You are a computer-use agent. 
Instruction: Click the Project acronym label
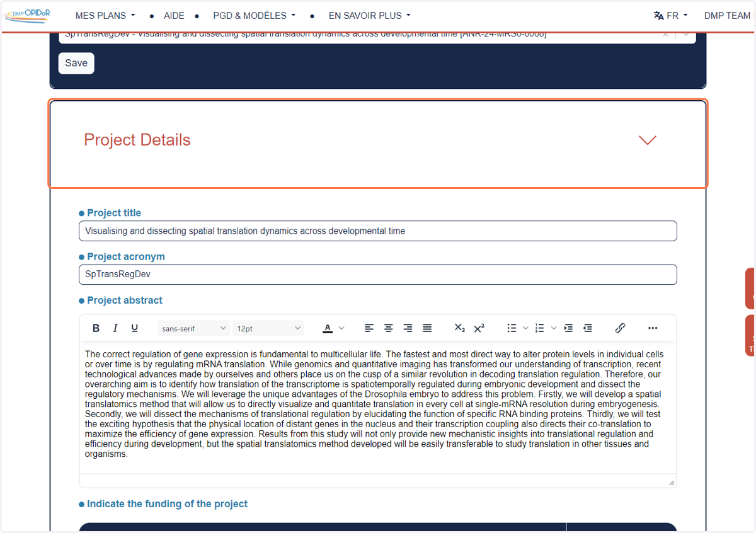(x=126, y=256)
